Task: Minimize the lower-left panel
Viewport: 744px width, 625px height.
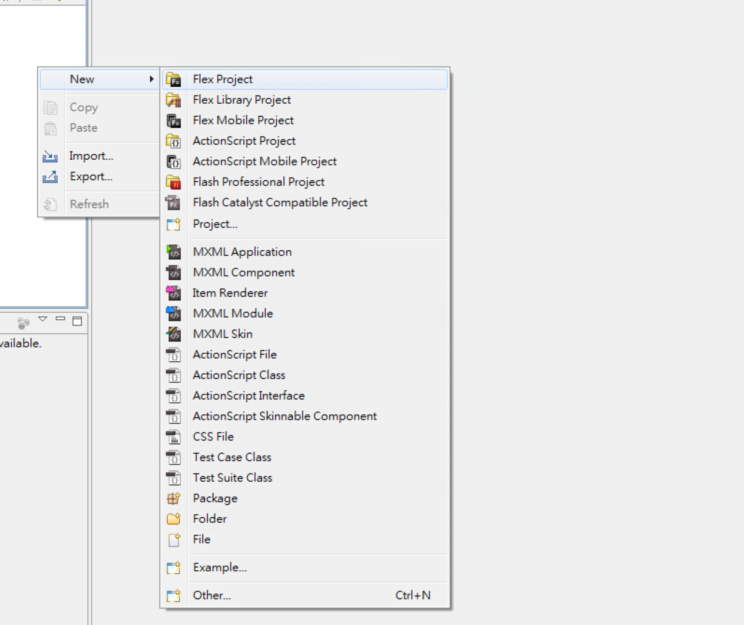Action: tap(60, 318)
